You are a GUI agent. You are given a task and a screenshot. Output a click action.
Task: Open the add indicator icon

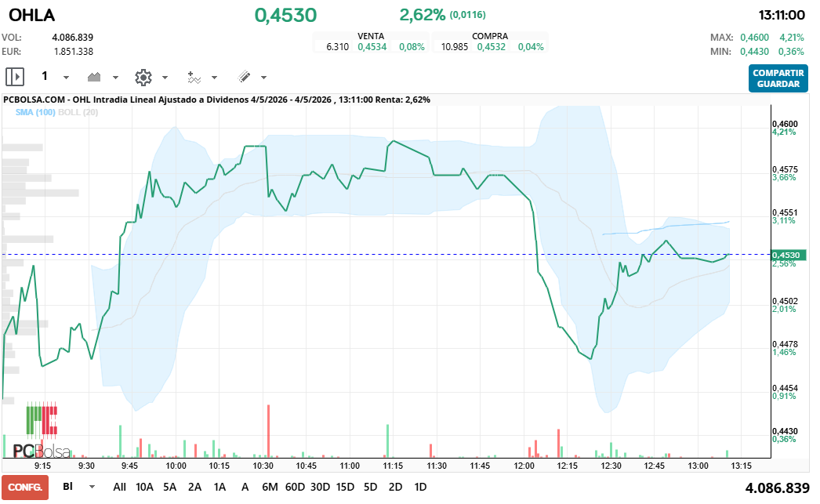[194, 78]
